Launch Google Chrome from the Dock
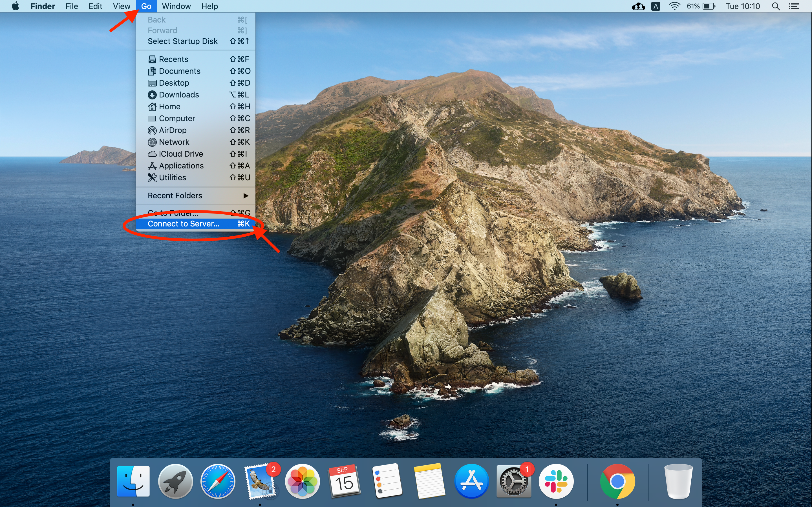The image size is (812, 507). tap(617, 481)
